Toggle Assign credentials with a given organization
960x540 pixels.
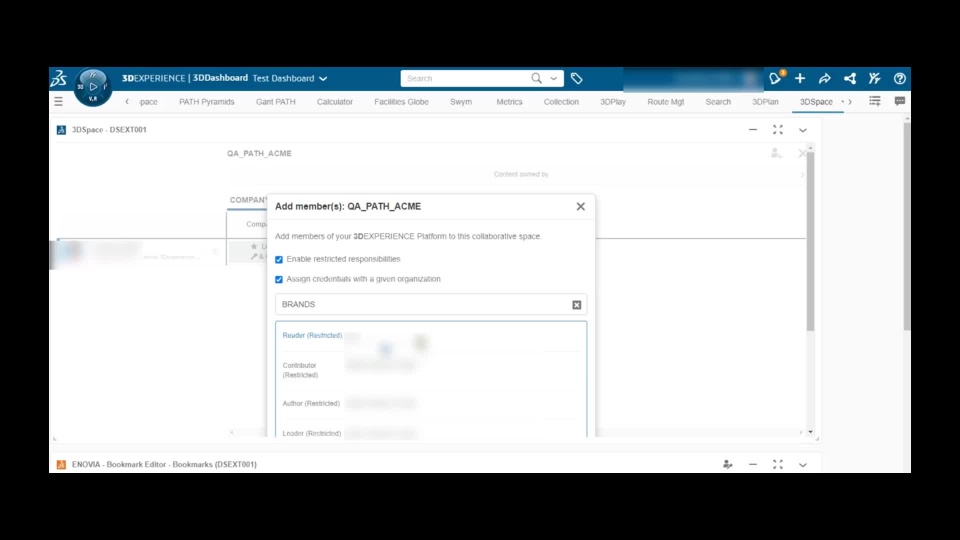[x=279, y=279]
